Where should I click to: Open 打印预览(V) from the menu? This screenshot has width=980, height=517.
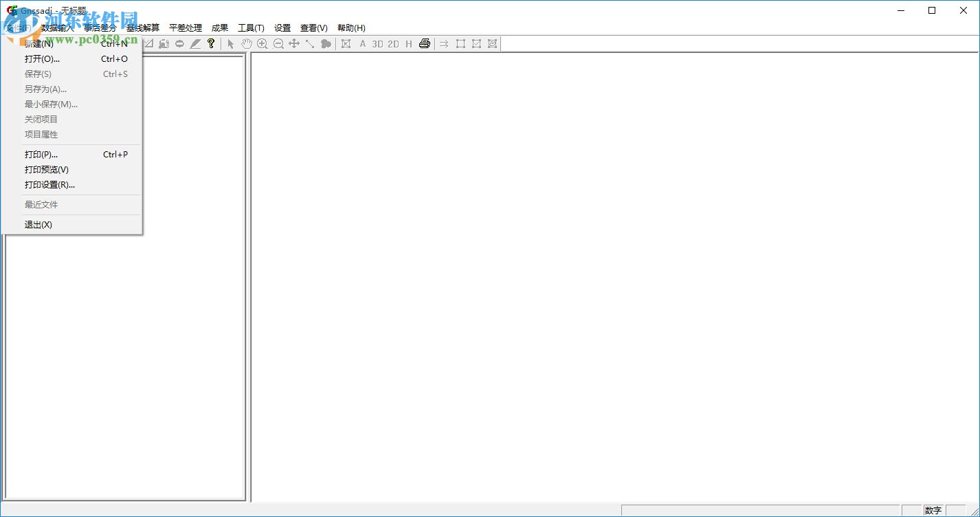pos(47,170)
